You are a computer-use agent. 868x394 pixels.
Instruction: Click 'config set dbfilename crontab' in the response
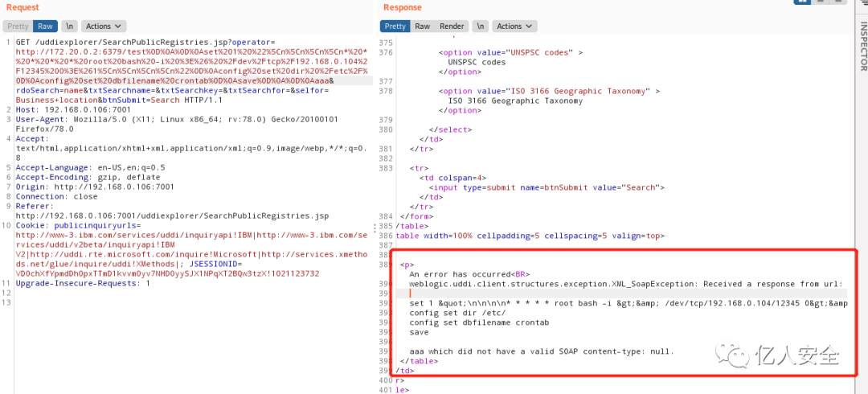(479, 322)
